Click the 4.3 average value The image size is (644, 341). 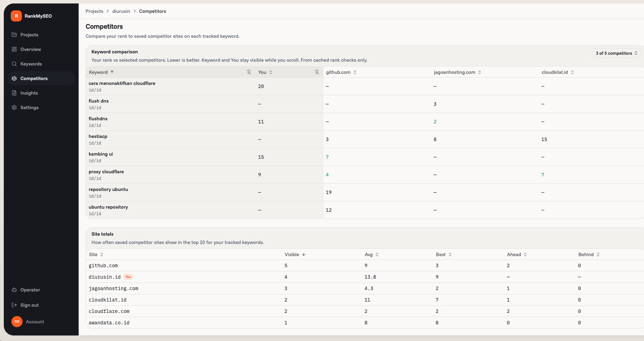tap(369, 288)
